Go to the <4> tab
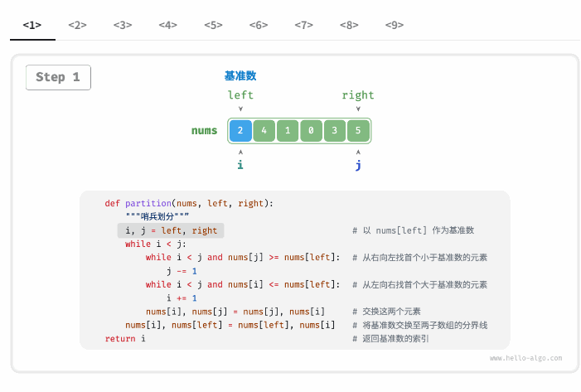The width and height of the screenshot is (581, 392). [x=168, y=25]
